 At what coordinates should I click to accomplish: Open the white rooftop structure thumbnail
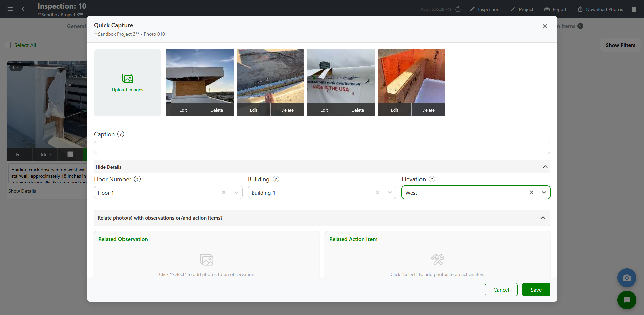point(200,76)
